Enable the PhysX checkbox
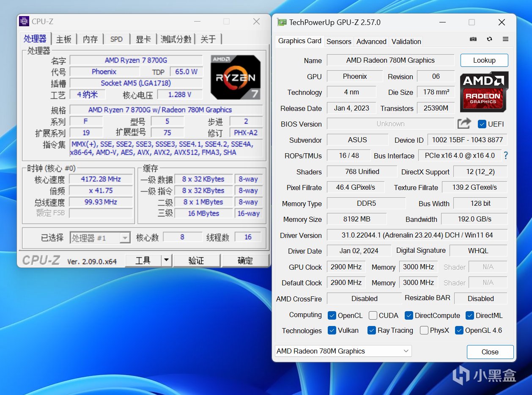 tap(424, 330)
